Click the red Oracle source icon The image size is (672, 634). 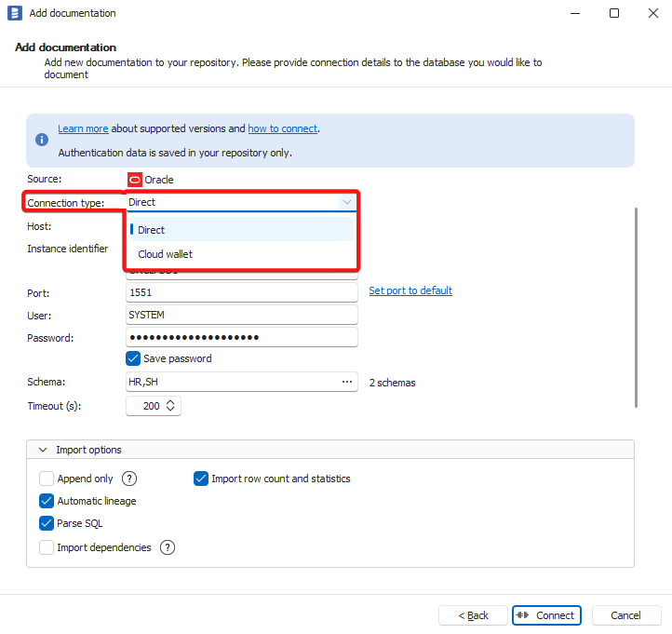[x=135, y=180]
